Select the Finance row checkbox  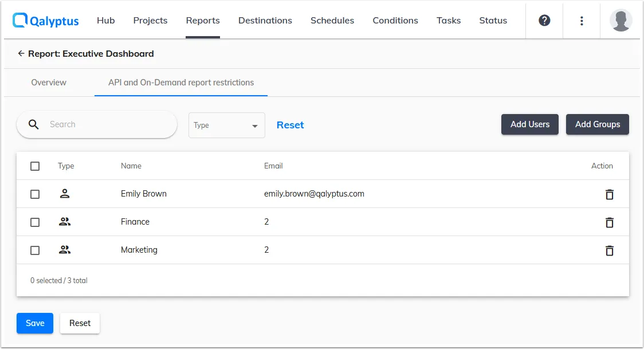(35, 222)
